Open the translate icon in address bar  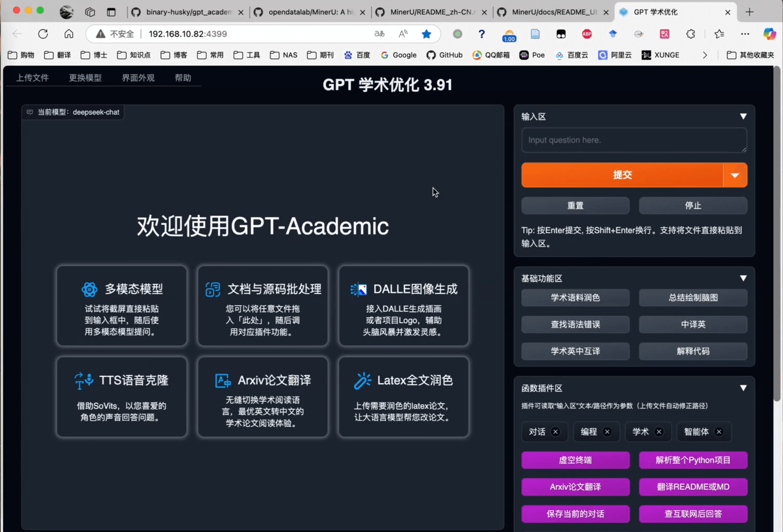click(379, 34)
